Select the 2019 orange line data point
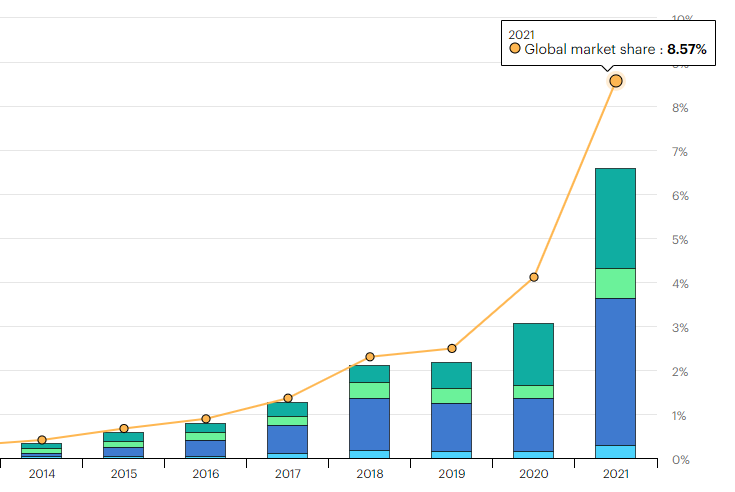Viewport: 735px width, 492px height. click(452, 348)
